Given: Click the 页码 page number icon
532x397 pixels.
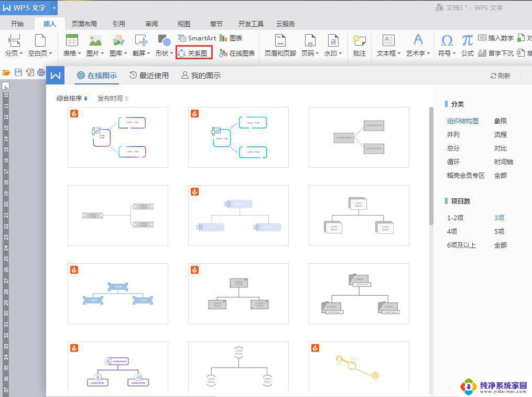Looking at the screenshot, I should tap(310, 41).
